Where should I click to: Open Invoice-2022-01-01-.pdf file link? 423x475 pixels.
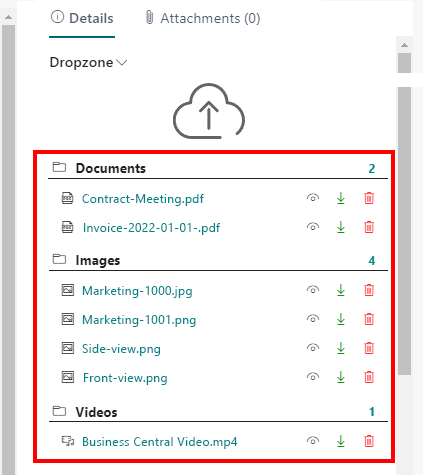pyautogui.click(x=151, y=228)
